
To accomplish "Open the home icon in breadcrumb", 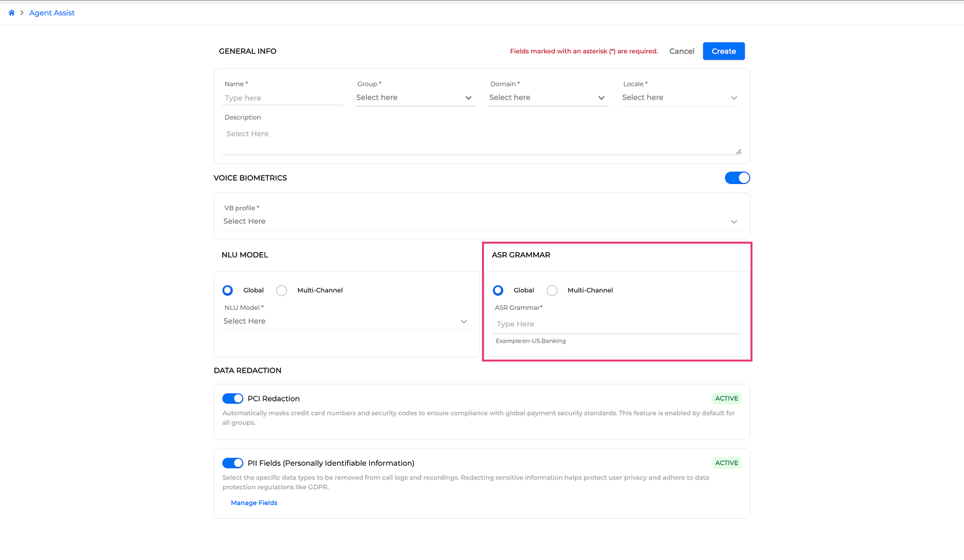I will coord(11,12).
